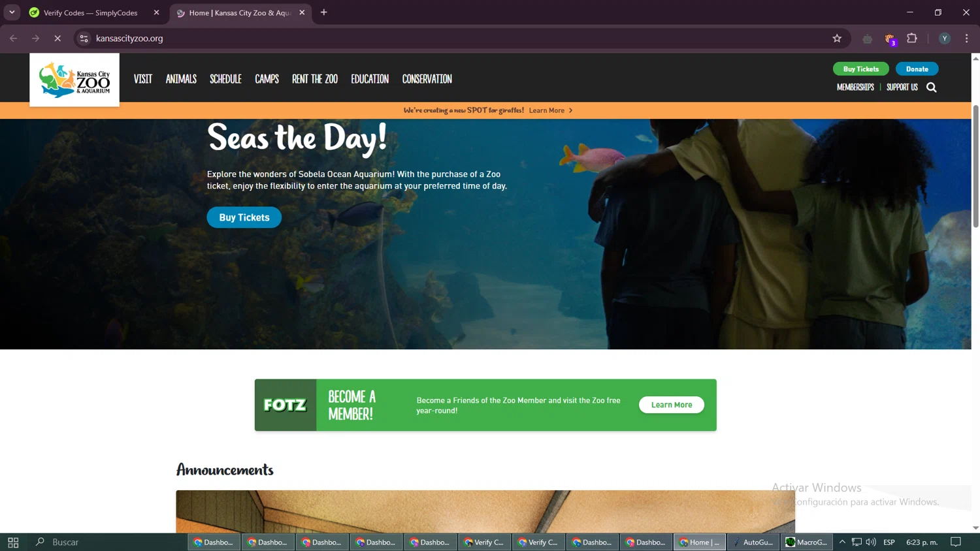
Task: Open the Chrome profile avatar Y
Action: pyautogui.click(x=945, y=39)
